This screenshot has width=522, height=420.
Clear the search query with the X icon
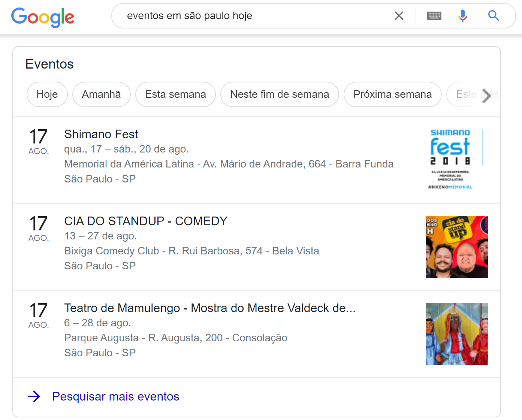(x=399, y=16)
